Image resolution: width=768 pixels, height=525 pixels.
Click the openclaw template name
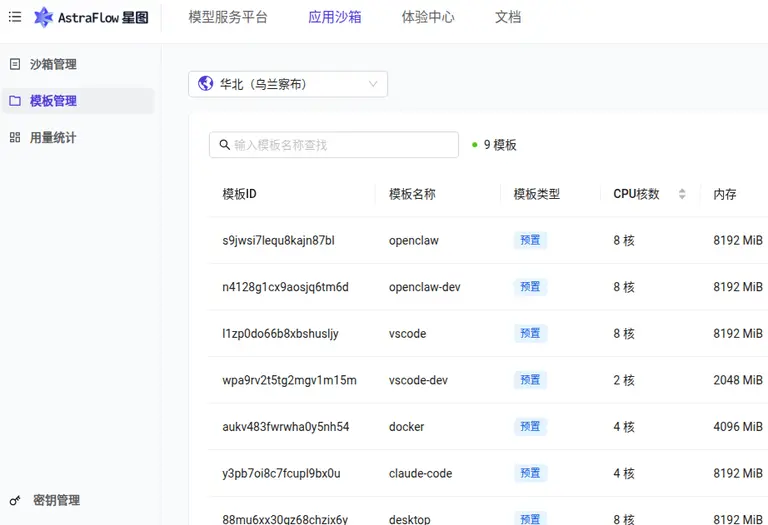[414, 240]
